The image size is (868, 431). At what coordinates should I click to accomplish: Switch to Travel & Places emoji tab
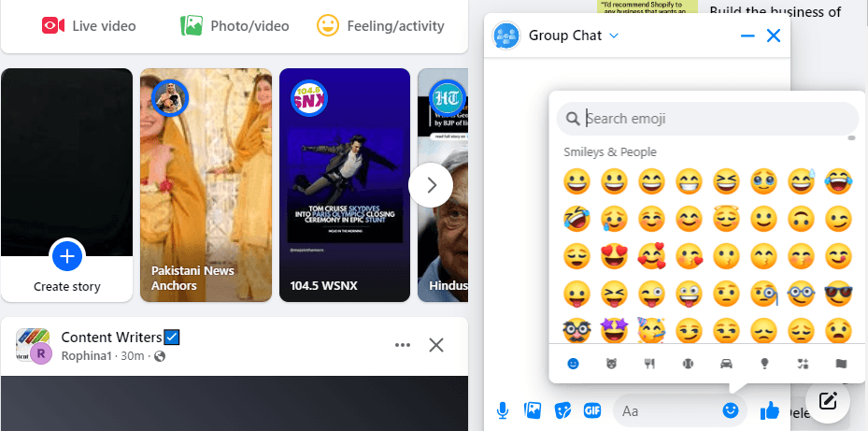pos(726,364)
